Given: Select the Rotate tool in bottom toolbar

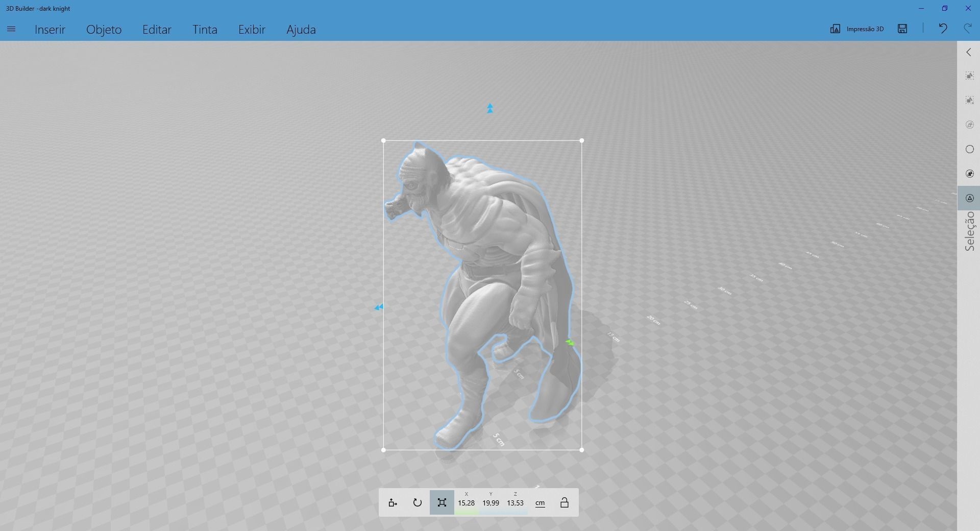Looking at the screenshot, I should [x=417, y=503].
